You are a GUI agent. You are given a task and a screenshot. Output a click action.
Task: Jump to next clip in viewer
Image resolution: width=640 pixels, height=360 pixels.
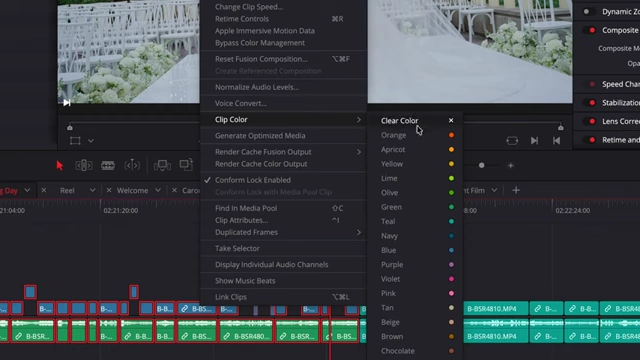click(x=534, y=141)
